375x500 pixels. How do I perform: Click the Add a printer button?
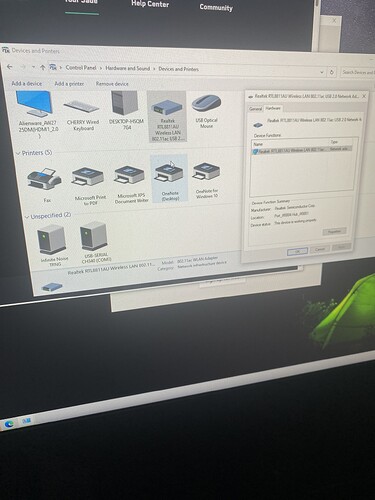click(69, 84)
